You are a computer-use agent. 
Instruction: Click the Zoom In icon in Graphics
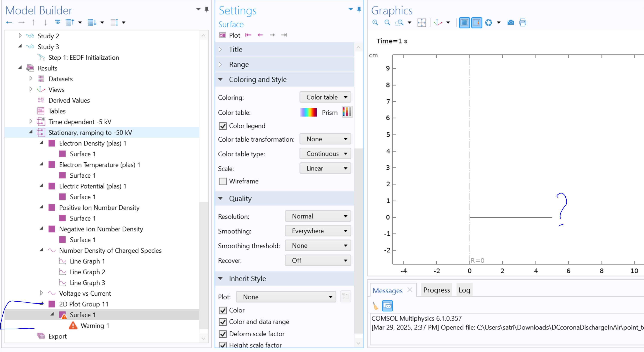[x=375, y=23]
